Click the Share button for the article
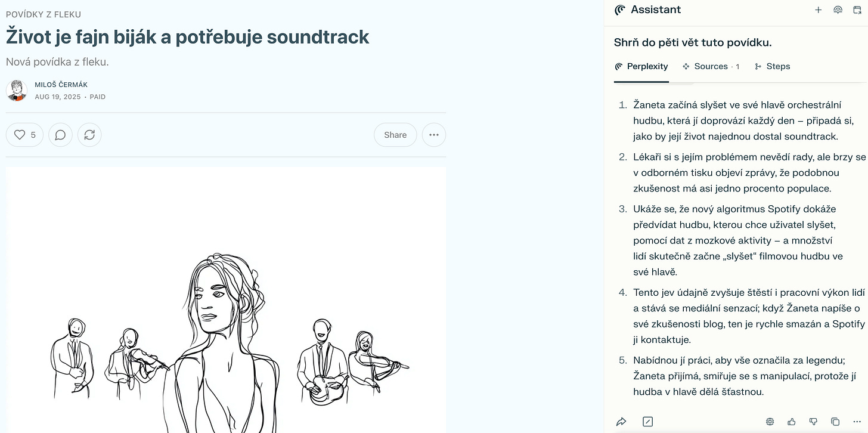The height and width of the screenshot is (433, 868). tap(395, 135)
